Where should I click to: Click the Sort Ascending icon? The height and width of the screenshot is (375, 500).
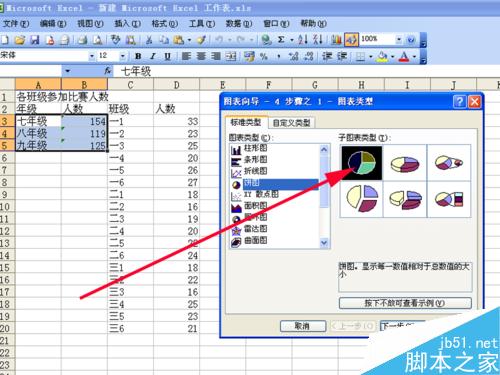[x=303, y=40]
